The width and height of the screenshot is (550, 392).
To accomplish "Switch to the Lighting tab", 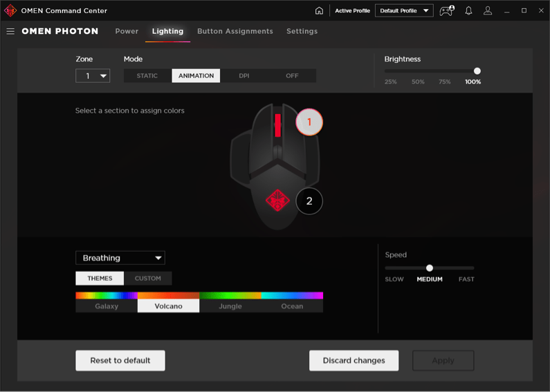I will point(167,31).
